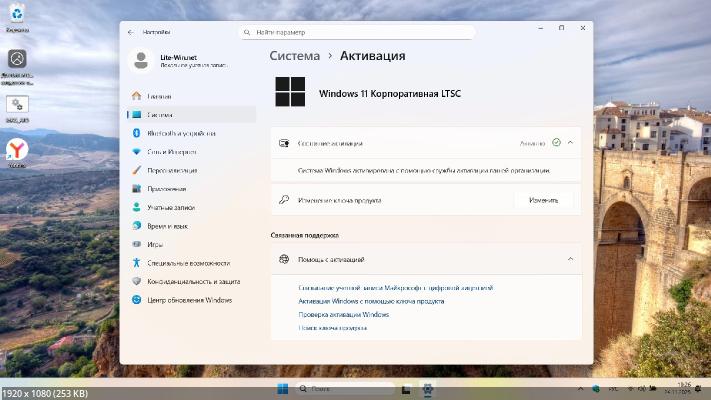Open the Проверка активации Windows link
The image size is (711, 400).
click(x=343, y=314)
